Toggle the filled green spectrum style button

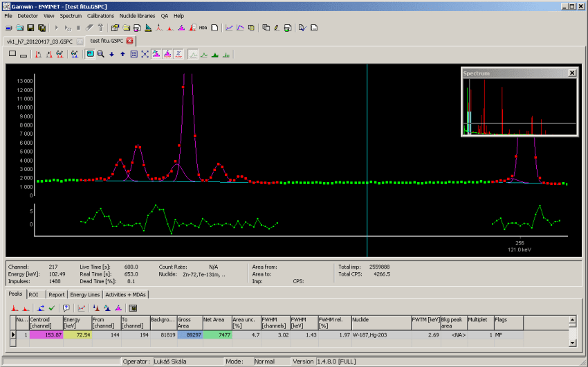point(215,53)
